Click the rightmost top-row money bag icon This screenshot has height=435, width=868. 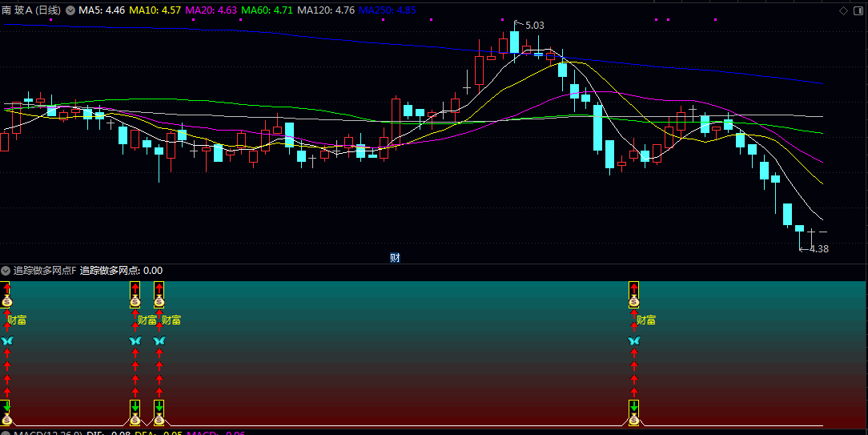634,301
